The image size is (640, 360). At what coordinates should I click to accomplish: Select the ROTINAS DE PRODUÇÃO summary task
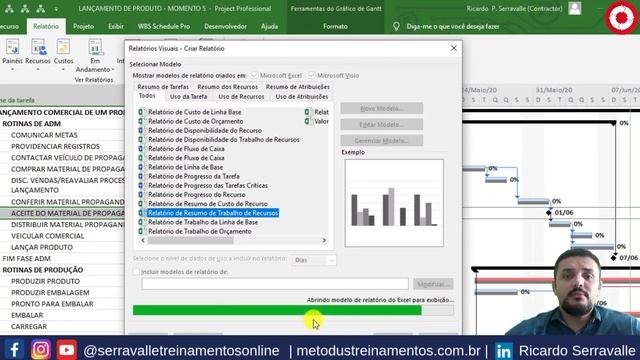[43, 270]
